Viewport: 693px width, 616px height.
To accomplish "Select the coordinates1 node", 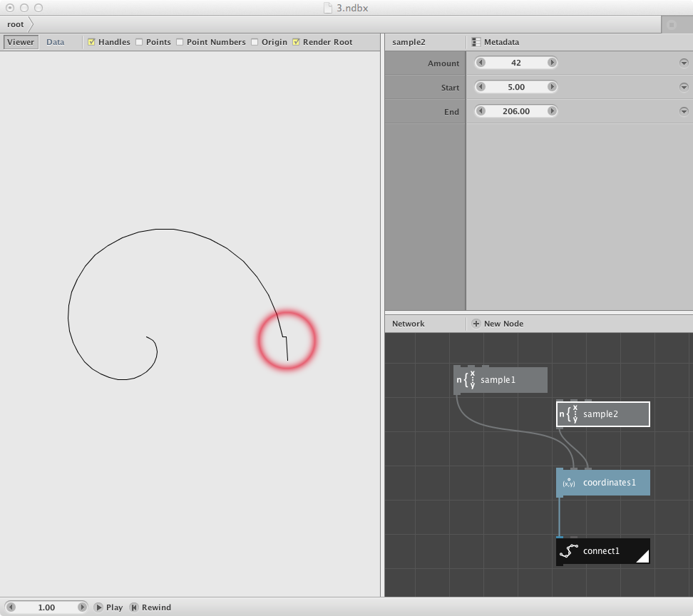I will (x=603, y=483).
